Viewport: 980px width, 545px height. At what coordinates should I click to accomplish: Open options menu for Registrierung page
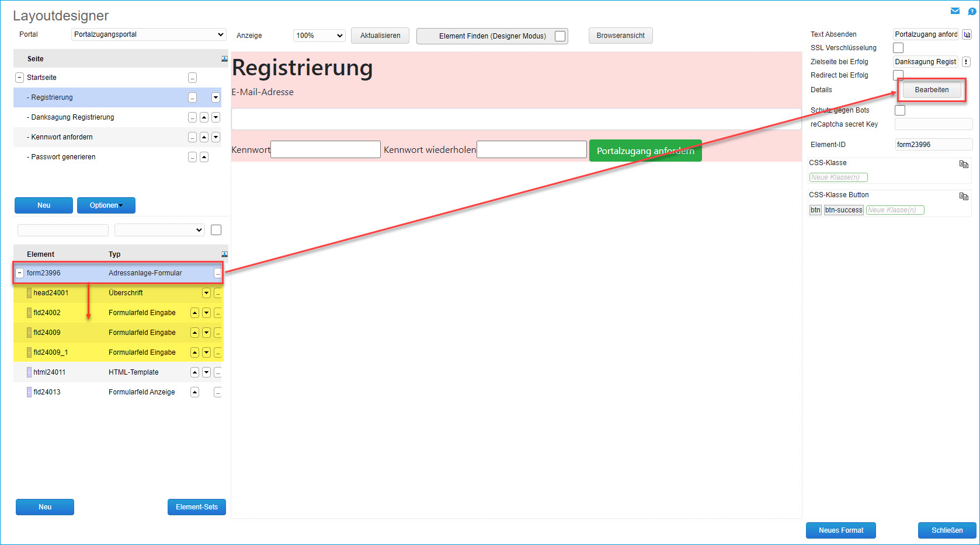coord(192,97)
